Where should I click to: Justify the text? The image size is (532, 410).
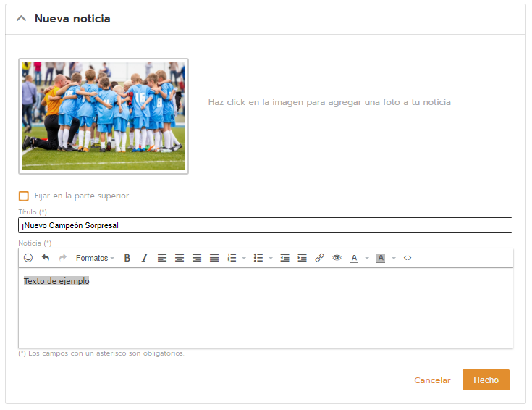point(214,258)
